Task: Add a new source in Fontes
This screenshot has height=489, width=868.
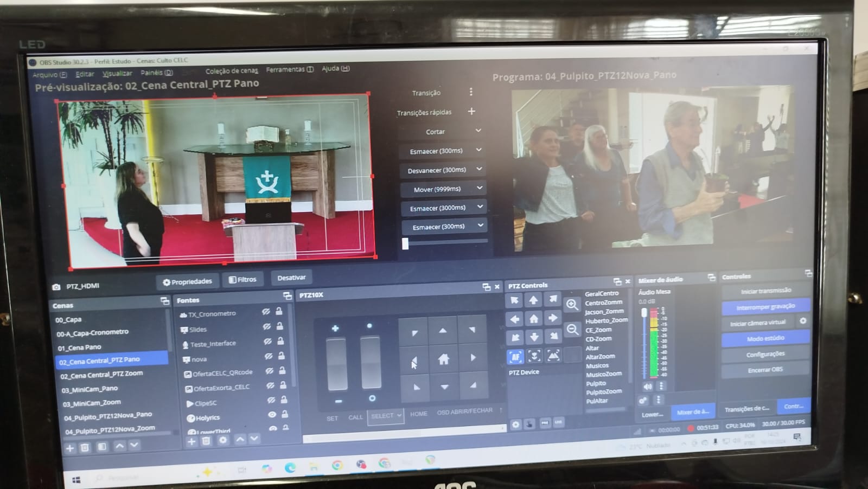Action: point(191,442)
